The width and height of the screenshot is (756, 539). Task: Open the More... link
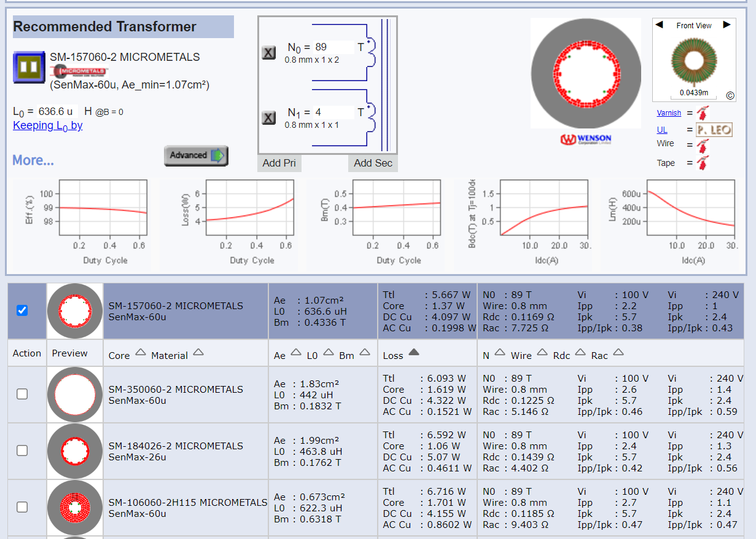[x=33, y=160]
